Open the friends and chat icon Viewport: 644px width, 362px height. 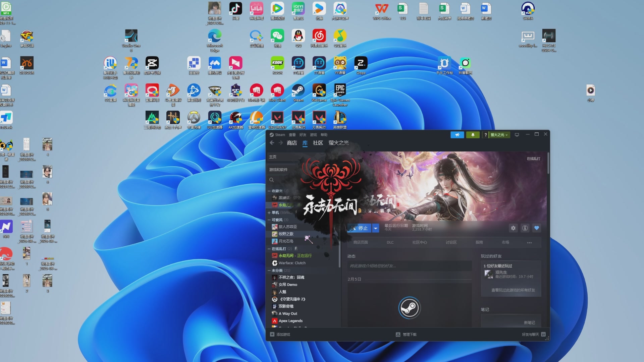543,334
